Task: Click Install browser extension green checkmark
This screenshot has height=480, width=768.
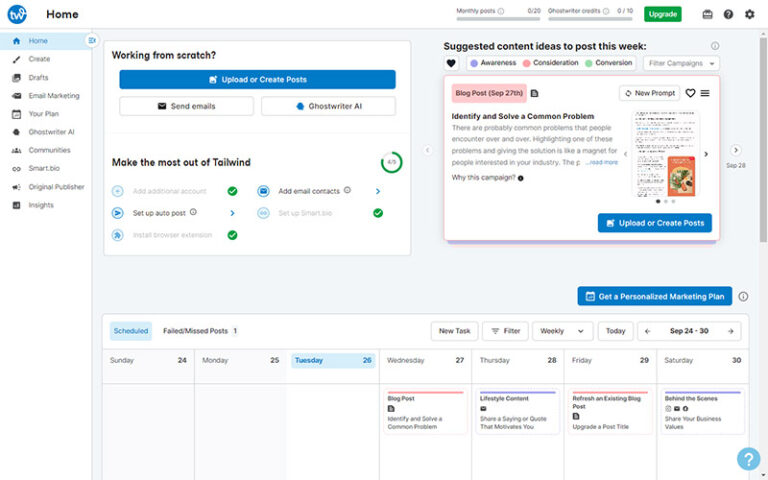Action: (x=232, y=235)
